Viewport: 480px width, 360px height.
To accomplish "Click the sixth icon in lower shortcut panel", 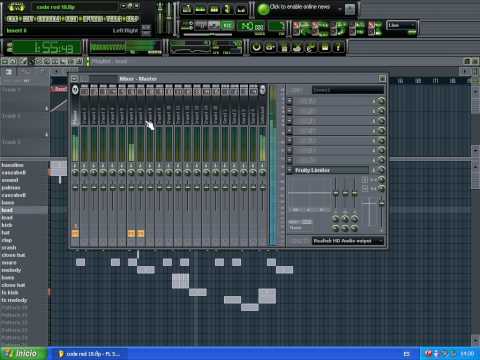I will point(325,47).
